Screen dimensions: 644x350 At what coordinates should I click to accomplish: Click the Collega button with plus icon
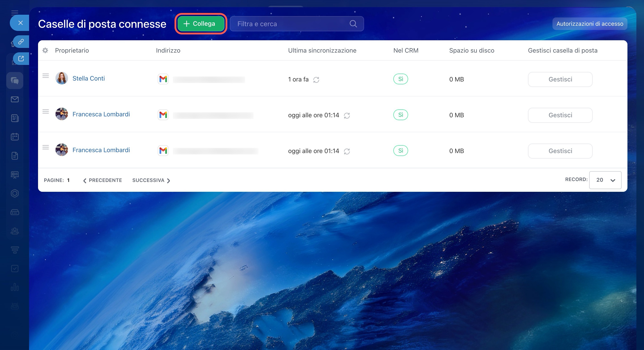pyautogui.click(x=201, y=24)
